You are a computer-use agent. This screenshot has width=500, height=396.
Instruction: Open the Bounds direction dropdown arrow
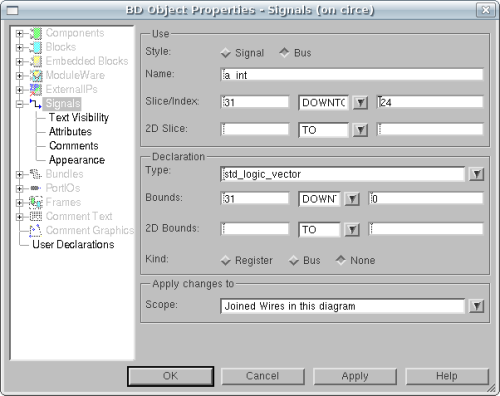(352, 199)
